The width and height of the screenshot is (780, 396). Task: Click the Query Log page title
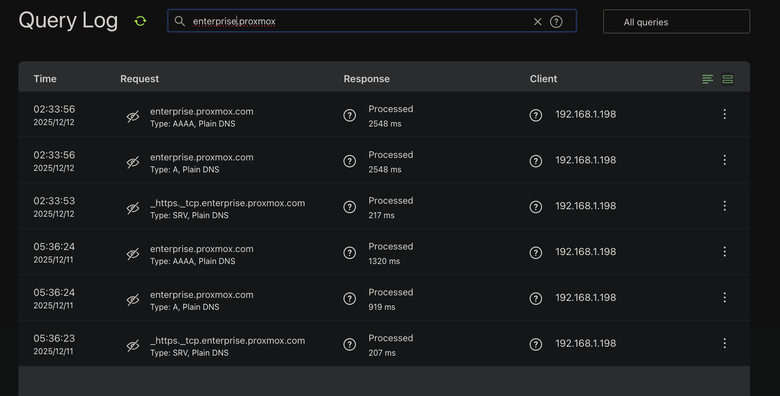click(68, 21)
